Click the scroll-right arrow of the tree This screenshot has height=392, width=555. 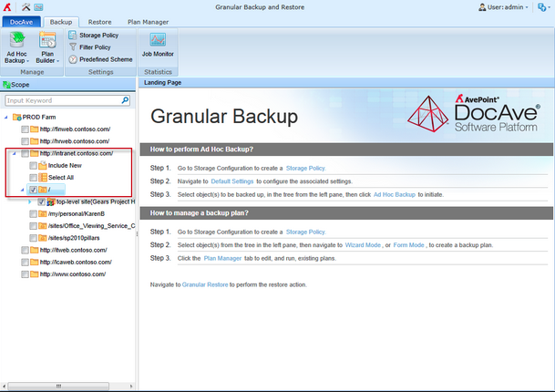(131, 386)
